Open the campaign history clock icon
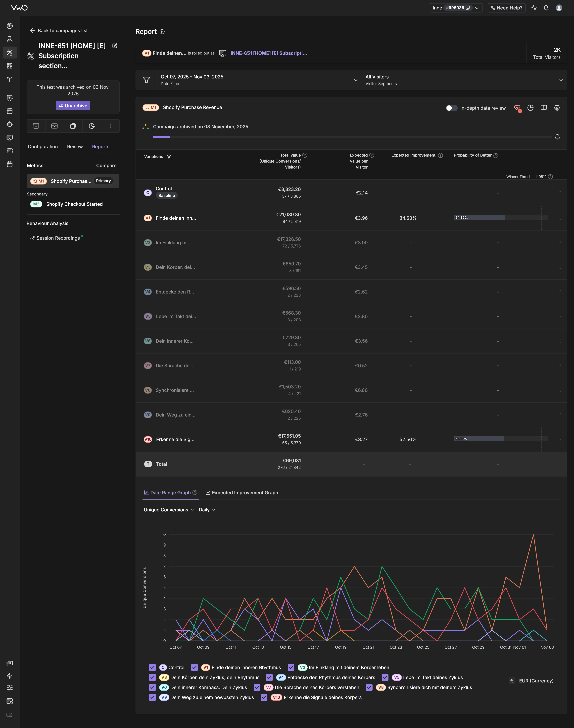The image size is (574, 728). [91, 126]
